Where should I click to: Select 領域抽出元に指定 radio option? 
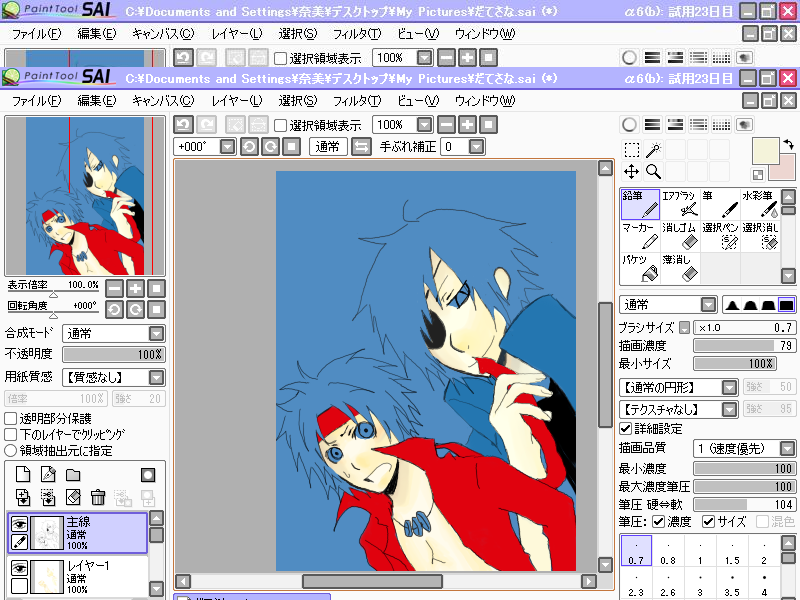(11, 451)
